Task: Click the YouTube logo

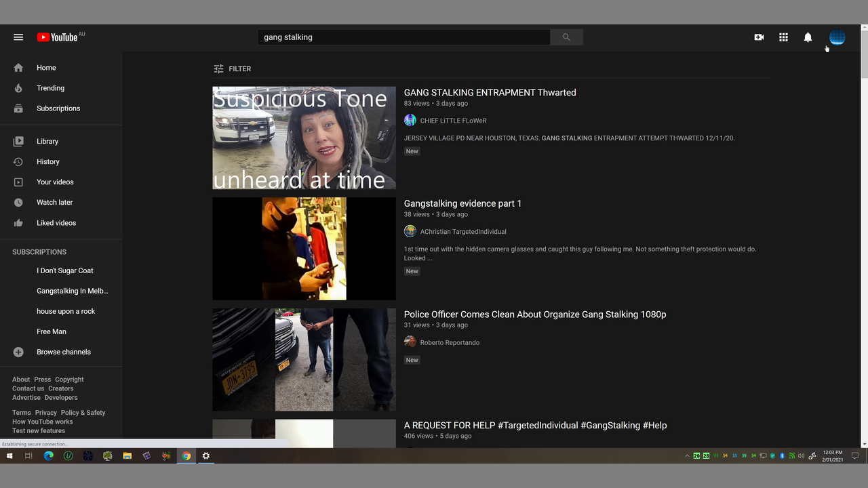Action: tap(57, 37)
